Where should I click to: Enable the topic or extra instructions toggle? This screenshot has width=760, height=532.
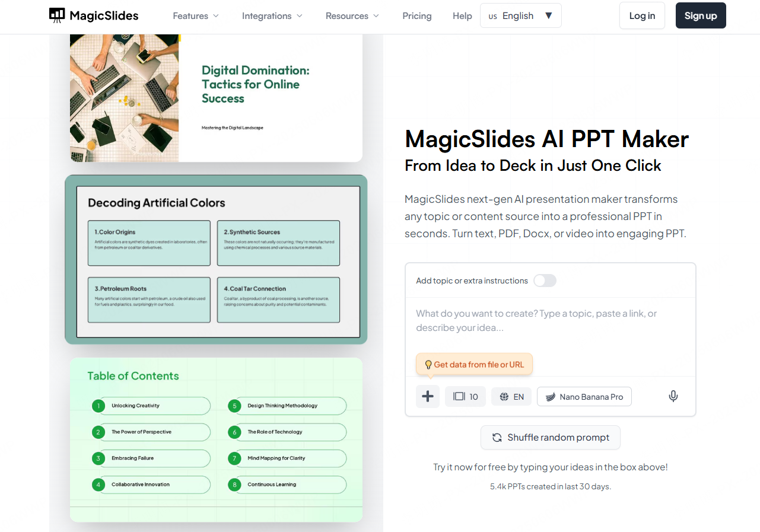(545, 280)
